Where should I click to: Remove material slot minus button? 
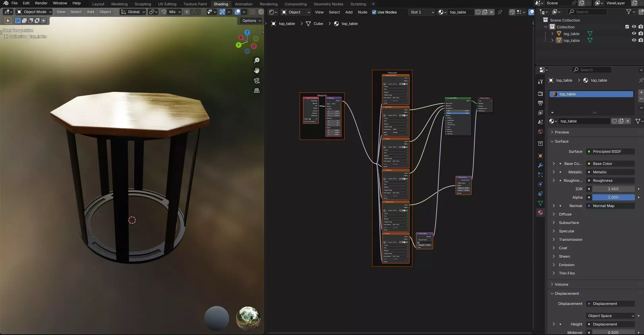pos(641,99)
